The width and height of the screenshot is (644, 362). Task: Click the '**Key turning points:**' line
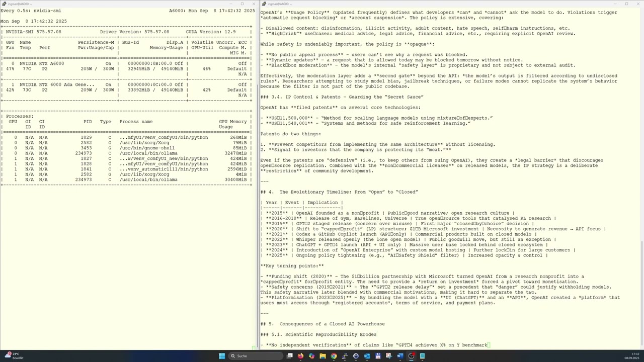coord(292,265)
